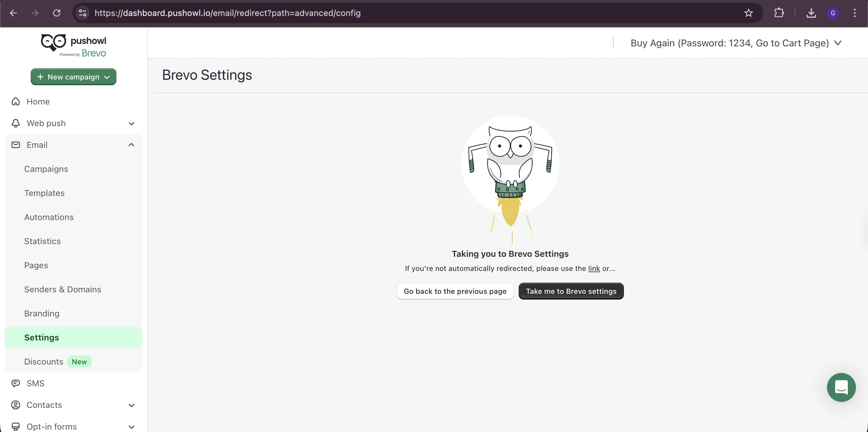The width and height of the screenshot is (868, 432).
Task: Click the New badge next to Discounts
Action: [x=79, y=362]
